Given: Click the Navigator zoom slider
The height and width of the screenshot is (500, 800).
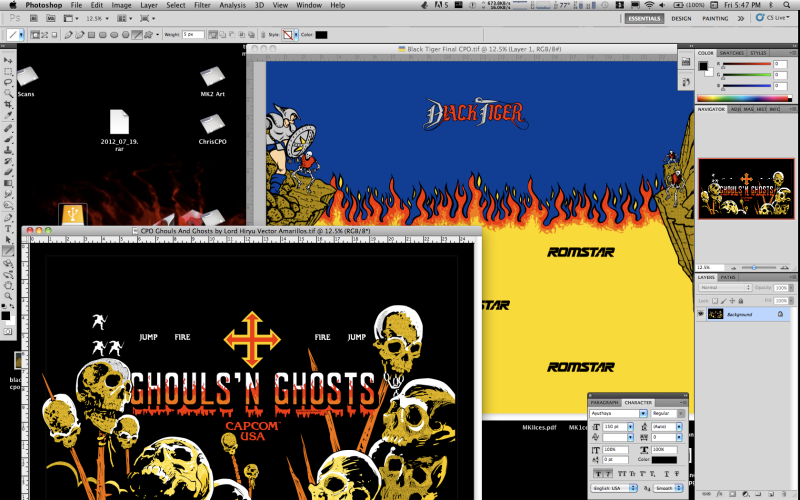Looking at the screenshot, I should (x=754, y=267).
